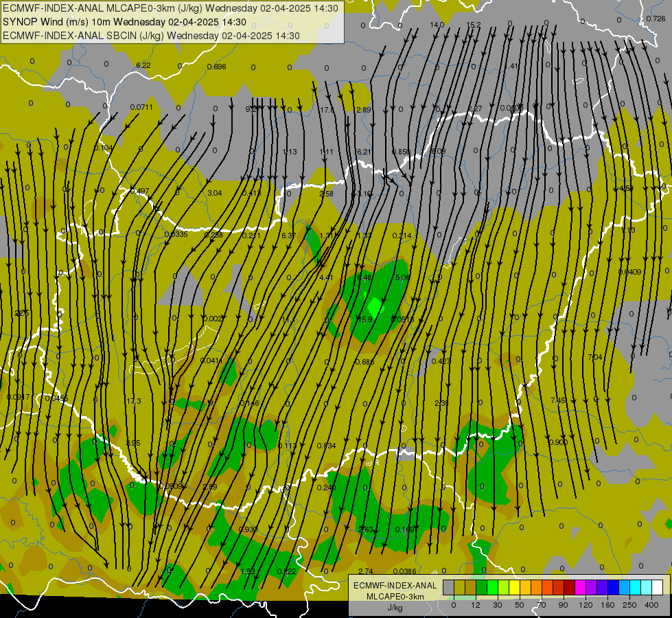The height and width of the screenshot is (618, 672).
Task: Click the map value '14.0'
Action: point(437,25)
